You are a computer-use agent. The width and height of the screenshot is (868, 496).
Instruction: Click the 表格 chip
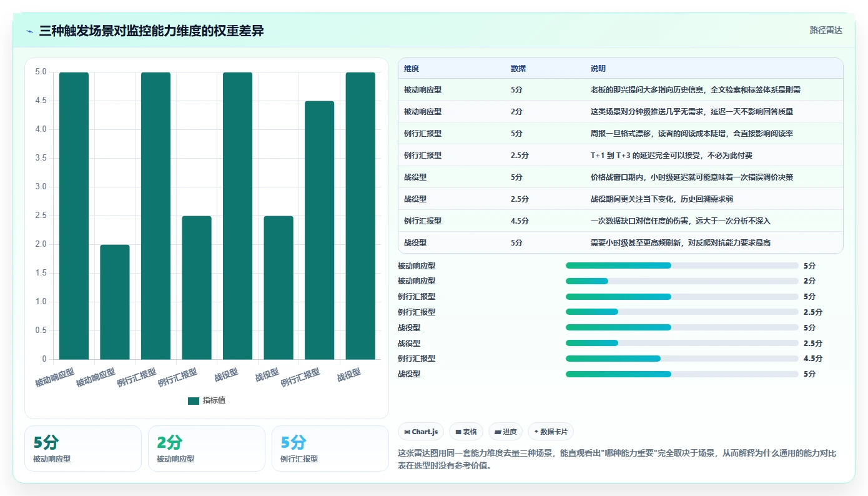click(x=466, y=432)
